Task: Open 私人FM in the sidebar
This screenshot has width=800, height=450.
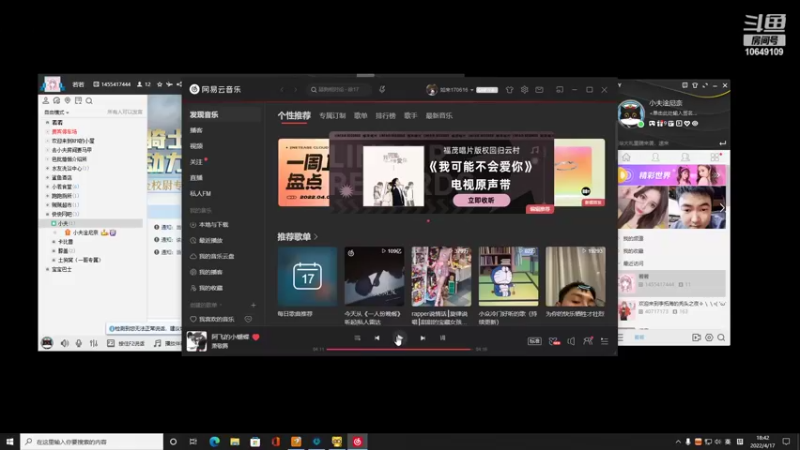Action: pyautogui.click(x=201, y=193)
